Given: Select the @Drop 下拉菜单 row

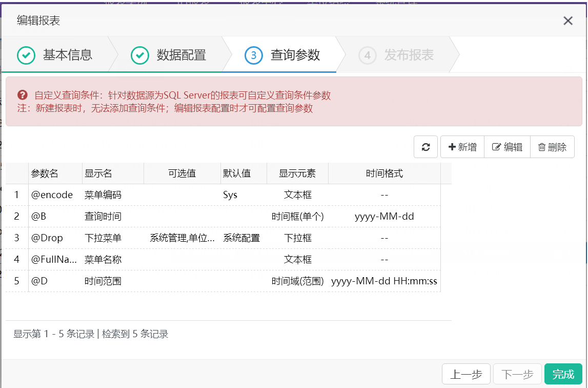Looking at the screenshot, I should click(x=223, y=238).
